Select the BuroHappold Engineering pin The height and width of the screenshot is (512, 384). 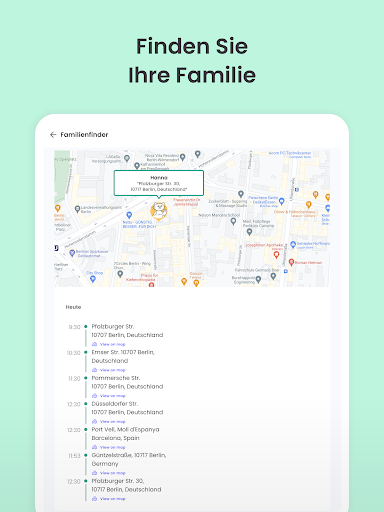tap(258, 279)
